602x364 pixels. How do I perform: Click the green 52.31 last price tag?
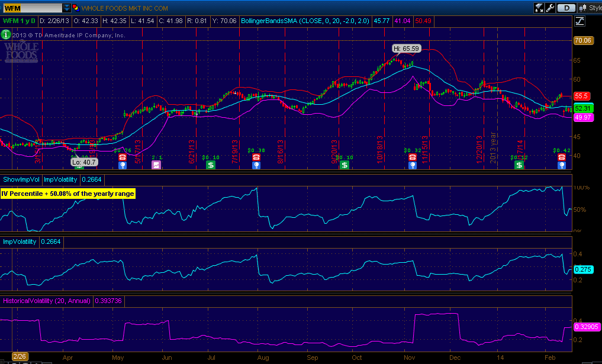[583, 108]
